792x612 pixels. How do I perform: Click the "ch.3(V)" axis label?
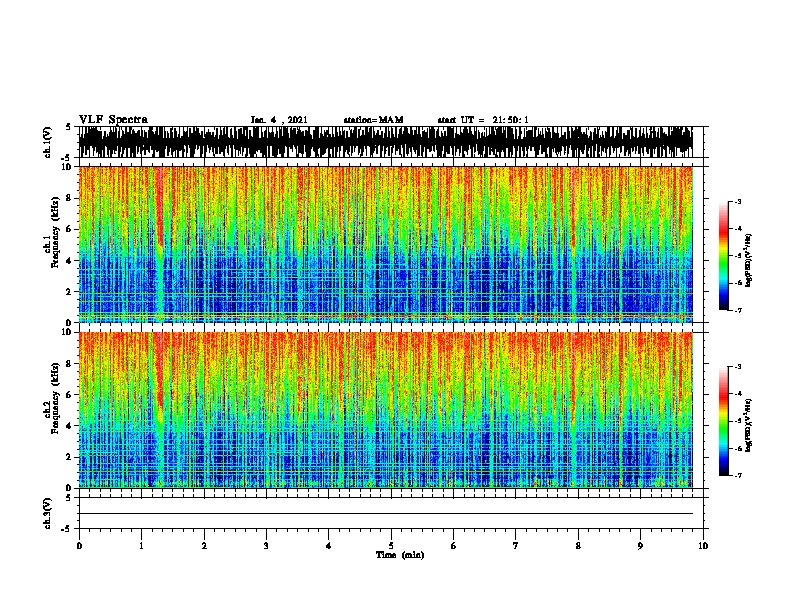(x=47, y=513)
